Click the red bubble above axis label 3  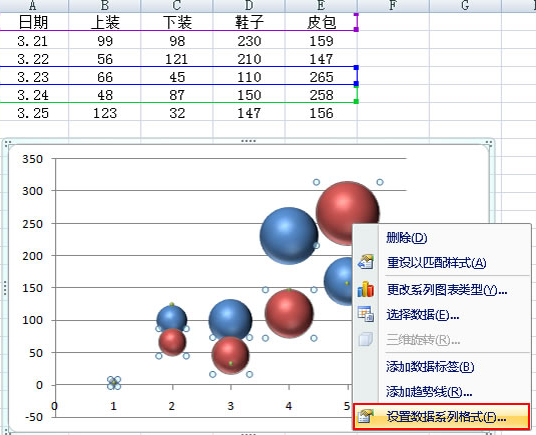(x=230, y=355)
